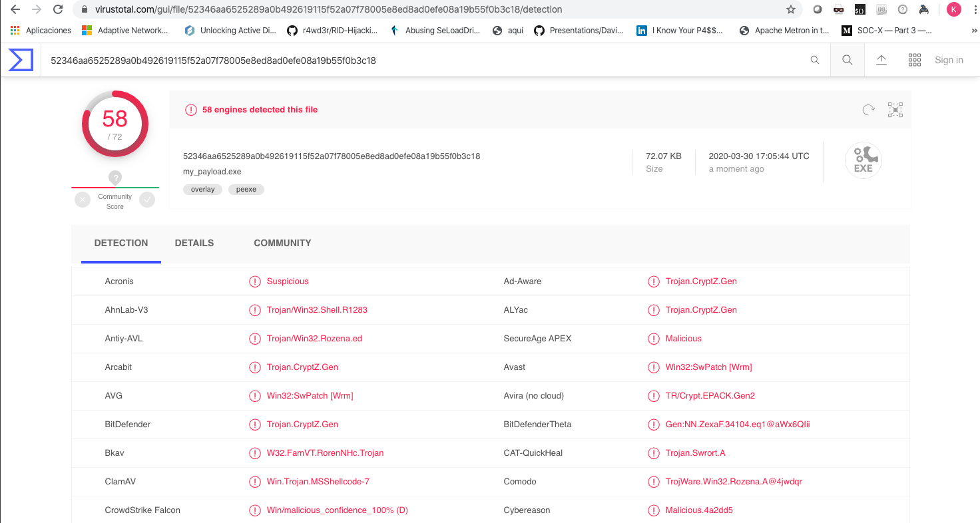Bookmark page with the star icon

(791, 9)
